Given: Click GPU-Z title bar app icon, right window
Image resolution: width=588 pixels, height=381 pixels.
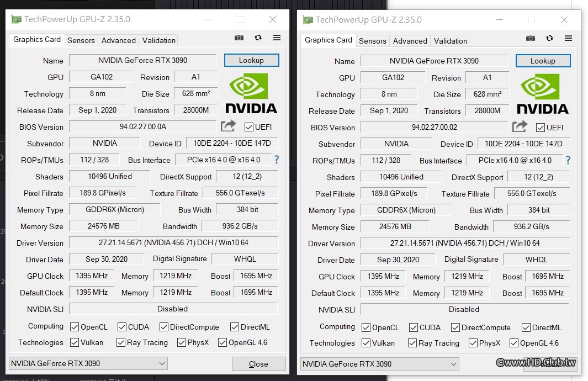Looking at the screenshot, I should (308, 19).
